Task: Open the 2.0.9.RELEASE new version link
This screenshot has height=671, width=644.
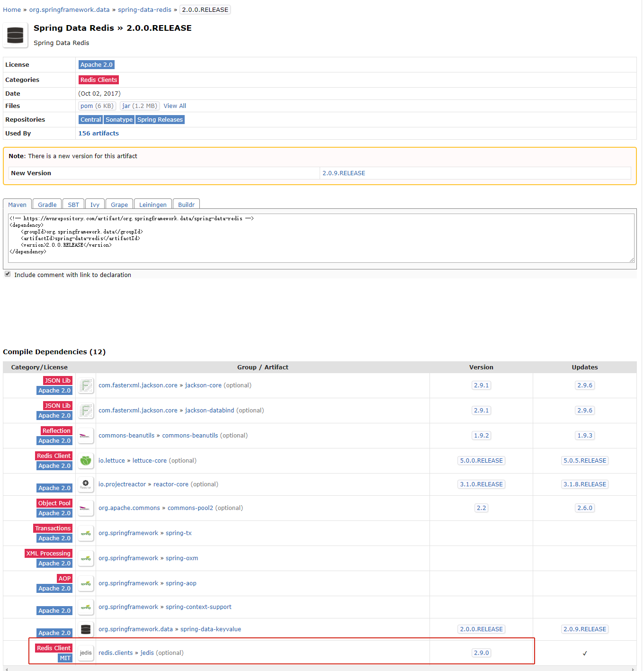Action: coord(343,173)
